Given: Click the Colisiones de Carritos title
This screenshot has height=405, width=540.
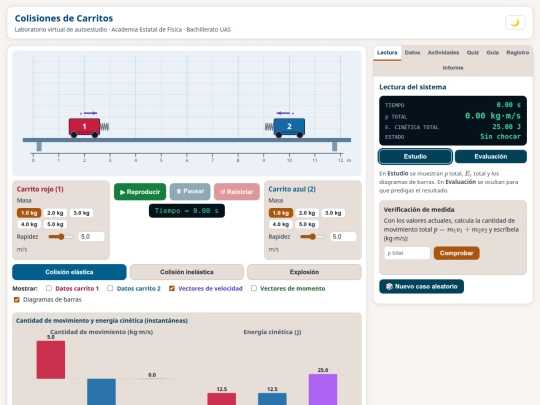Looking at the screenshot, I should pyautogui.click(x=64, y=18).
